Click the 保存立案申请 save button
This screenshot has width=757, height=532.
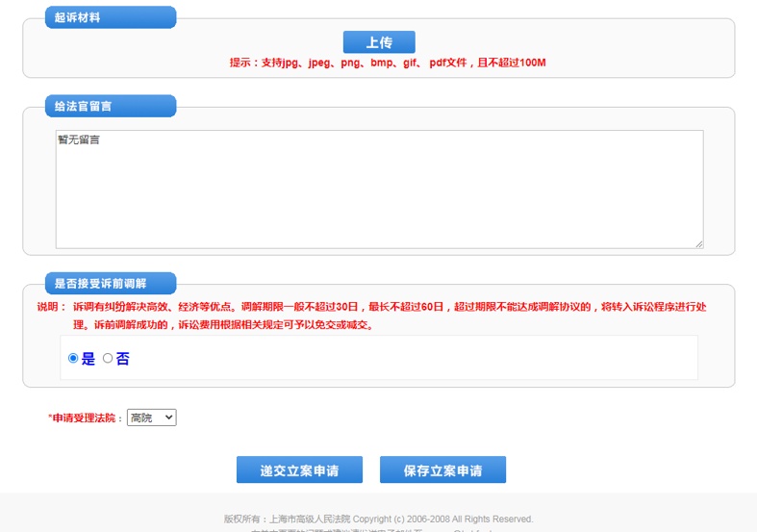(442, 470)
